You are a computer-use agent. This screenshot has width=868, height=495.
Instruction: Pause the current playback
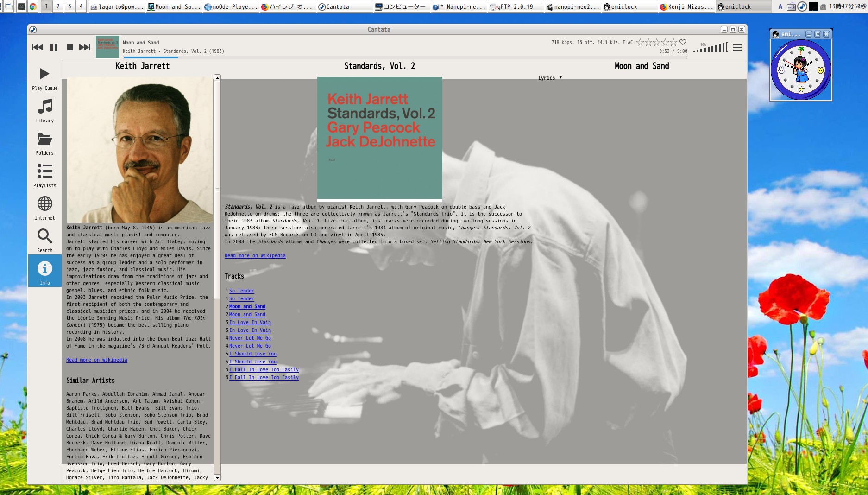click(x=54, y=47)
